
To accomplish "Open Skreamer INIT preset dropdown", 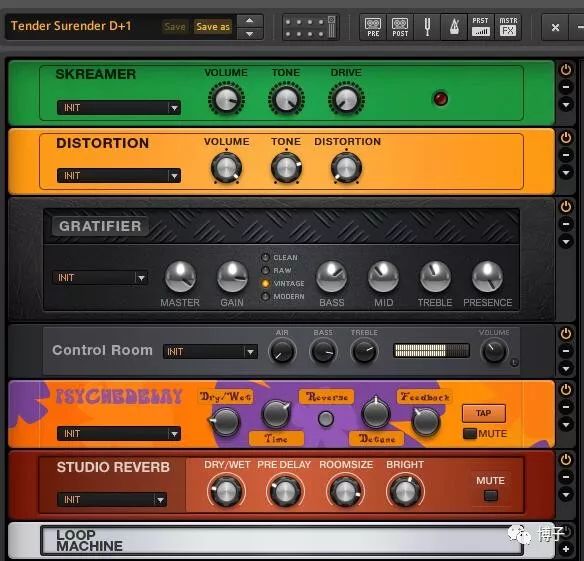I will pyautogui.click(x=119, y=108).
